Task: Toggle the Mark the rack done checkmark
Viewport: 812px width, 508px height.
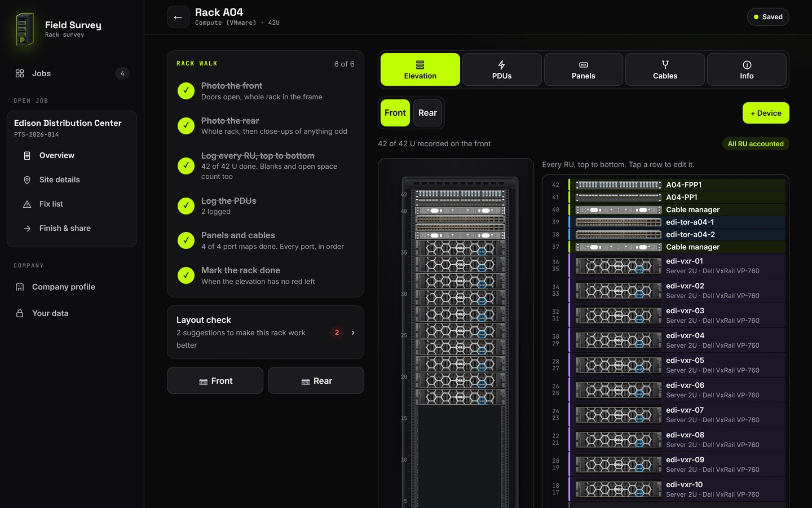Action: 186,275
